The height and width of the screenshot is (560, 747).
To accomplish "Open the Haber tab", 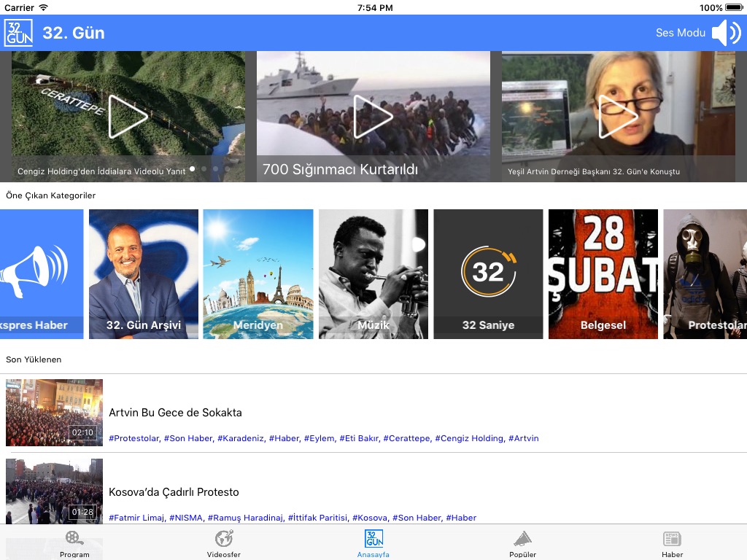I will 672,543.
